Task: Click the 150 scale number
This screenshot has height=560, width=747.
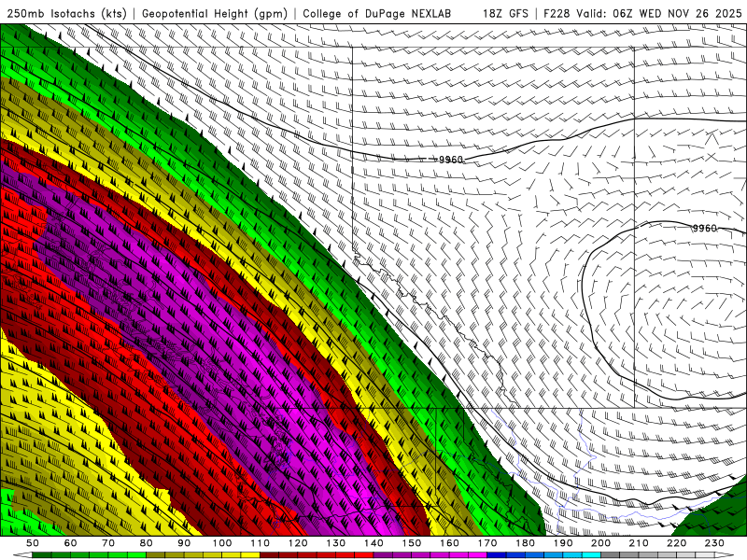Action: (412, 543)
